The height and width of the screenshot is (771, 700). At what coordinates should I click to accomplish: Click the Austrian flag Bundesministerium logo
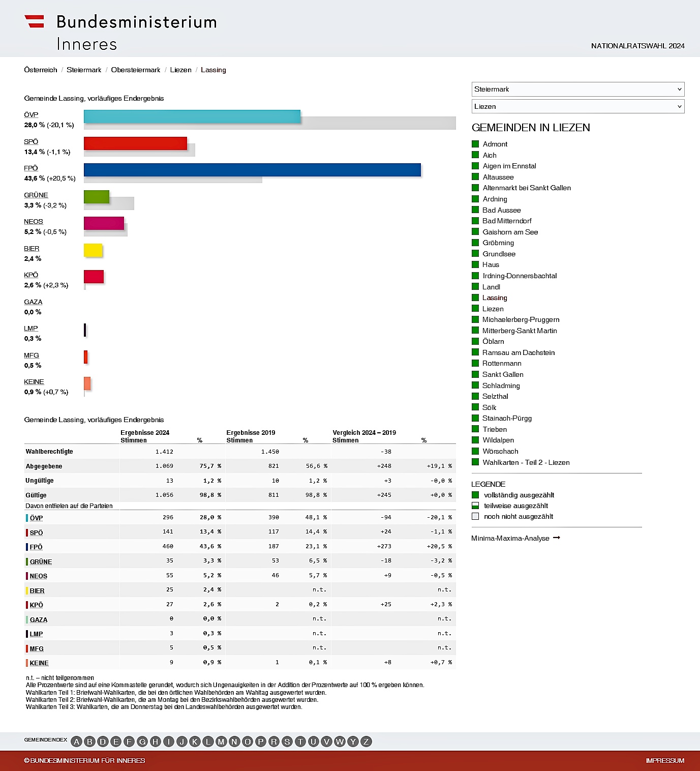pos(35,21)
